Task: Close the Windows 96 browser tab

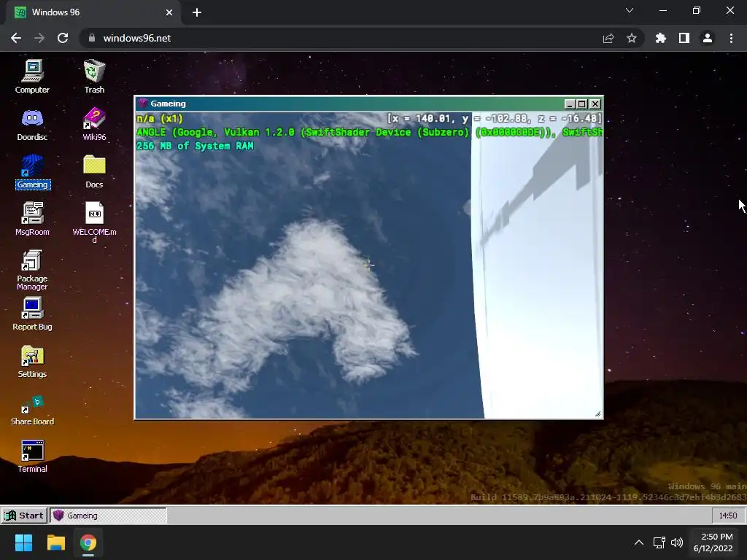Action: pyautogui.click(x=169, y=12)
